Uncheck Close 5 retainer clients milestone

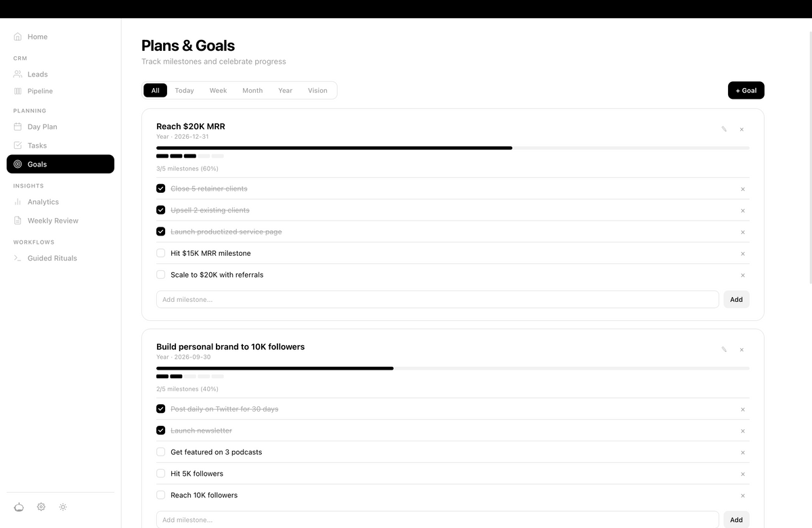click(160, 188)
